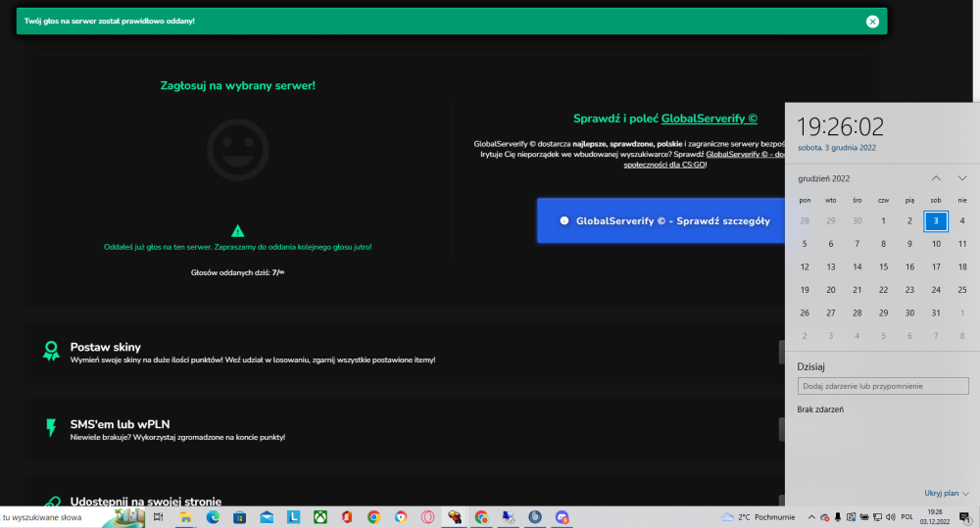Select December 20 in the calendar

pos(831,290)
